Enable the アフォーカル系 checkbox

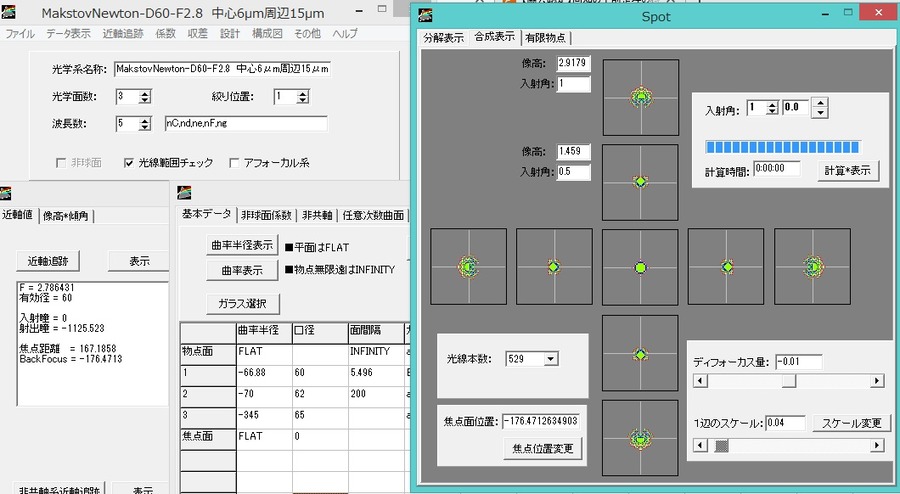234,163
